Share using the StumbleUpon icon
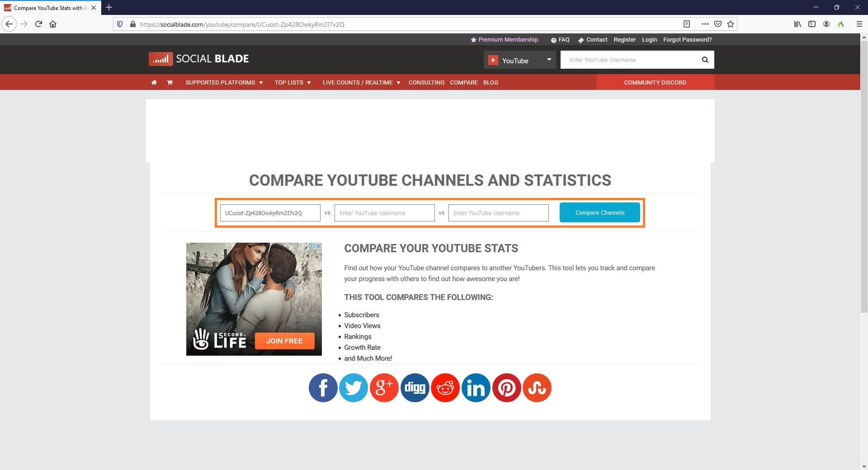The height and width of the screenshot is (470, 868). 537,388
